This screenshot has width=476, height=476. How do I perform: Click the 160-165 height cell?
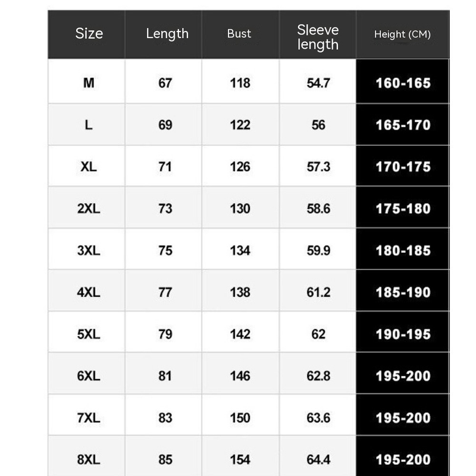(x=403, y=83)
